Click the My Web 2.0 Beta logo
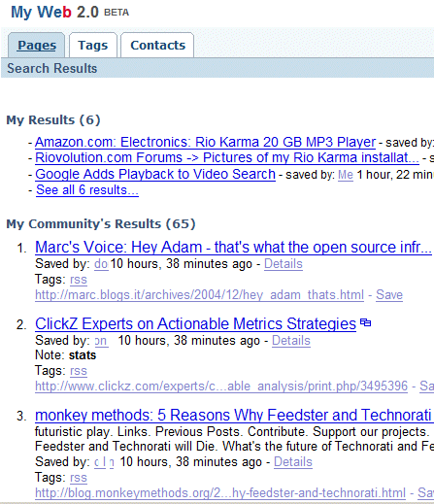434x504 pixels. [70, 13]
